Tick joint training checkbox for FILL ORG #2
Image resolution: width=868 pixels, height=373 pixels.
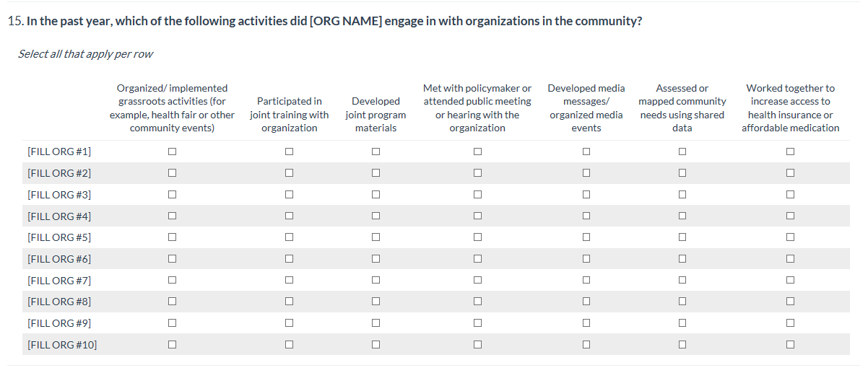coord(289,173)
